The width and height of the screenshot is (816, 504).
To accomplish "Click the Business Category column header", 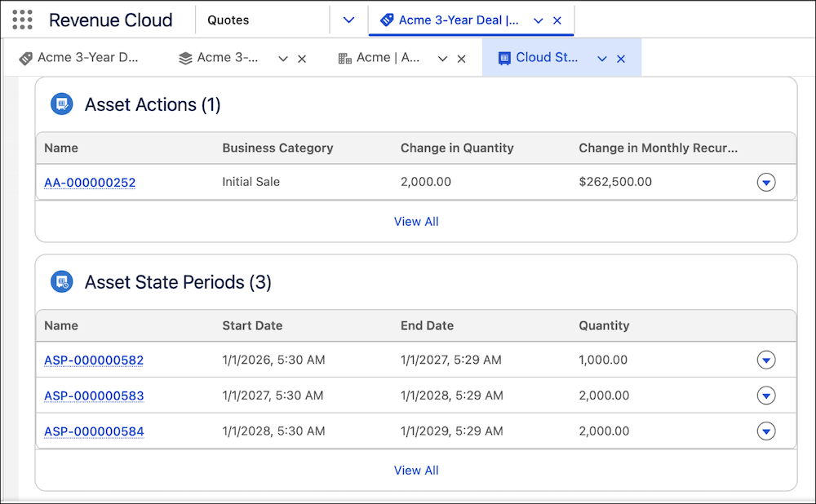I will (277, 148).
